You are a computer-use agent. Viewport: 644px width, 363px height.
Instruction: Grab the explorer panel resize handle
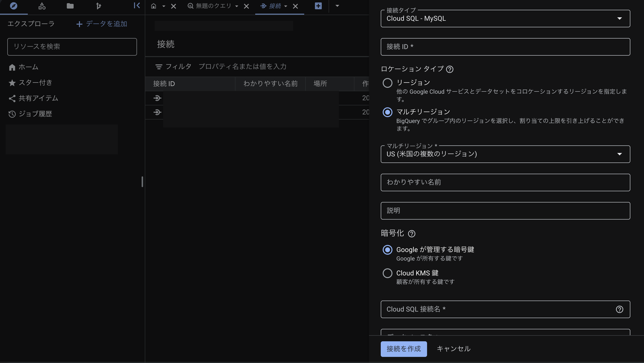[142, 182]
